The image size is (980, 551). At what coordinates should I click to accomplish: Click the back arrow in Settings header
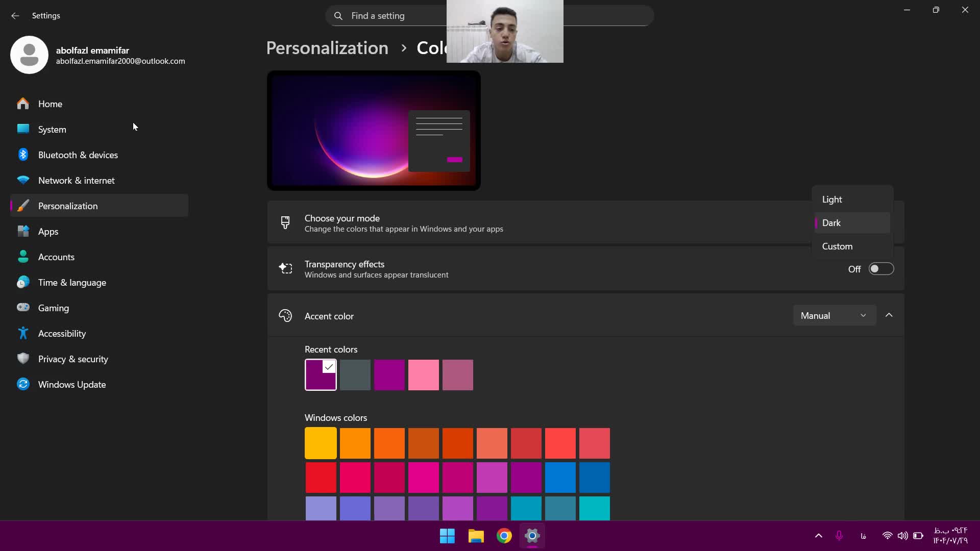[x=15, y=16]
